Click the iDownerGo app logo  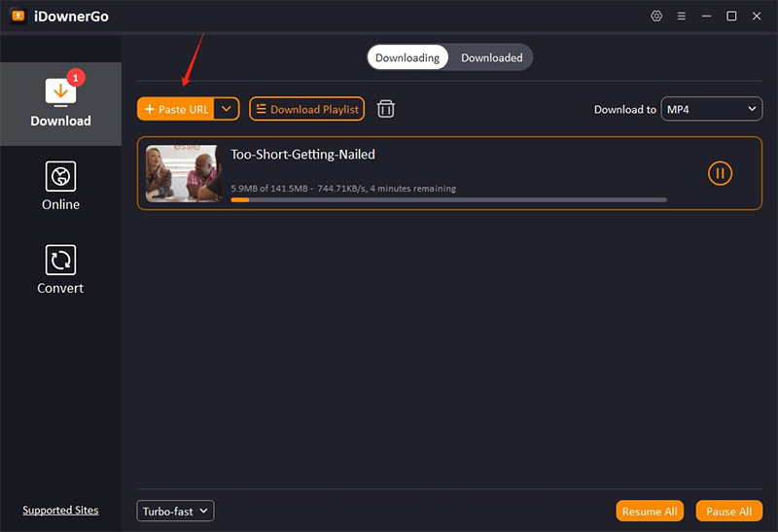tap(18, 17)
